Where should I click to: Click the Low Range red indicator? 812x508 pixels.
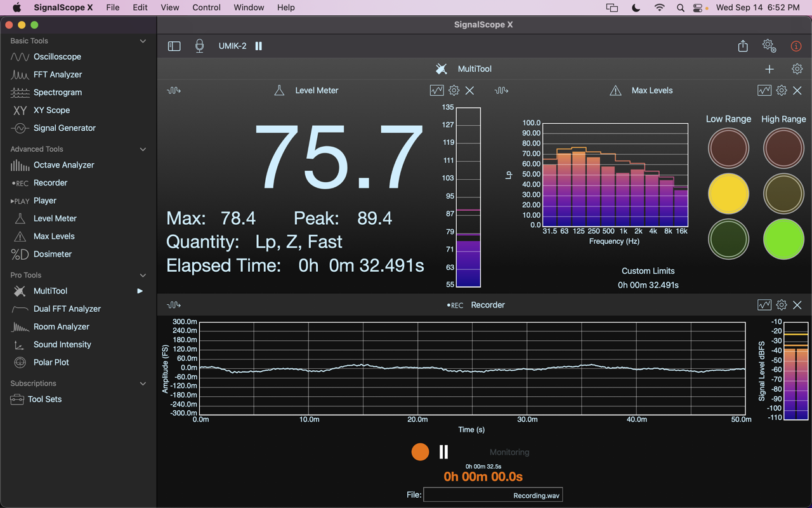click(728, 148)
